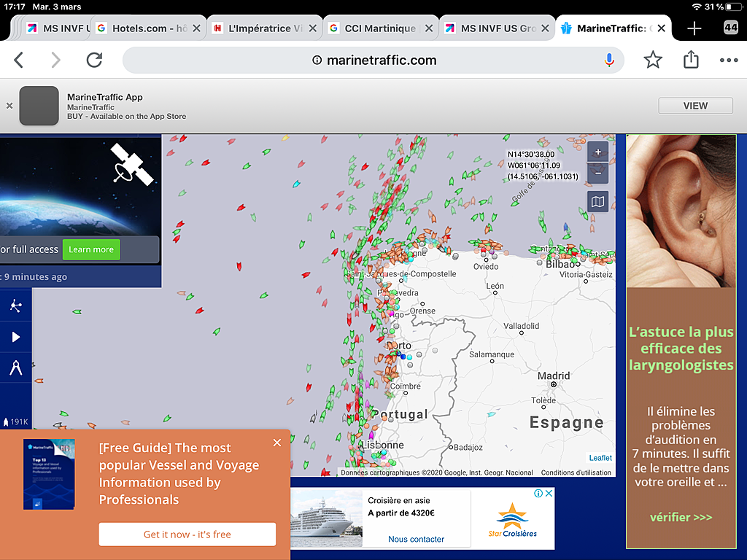Open a new tab with the plus icon
This screenshot has height=560, width=747.
[x=694, y=28]
